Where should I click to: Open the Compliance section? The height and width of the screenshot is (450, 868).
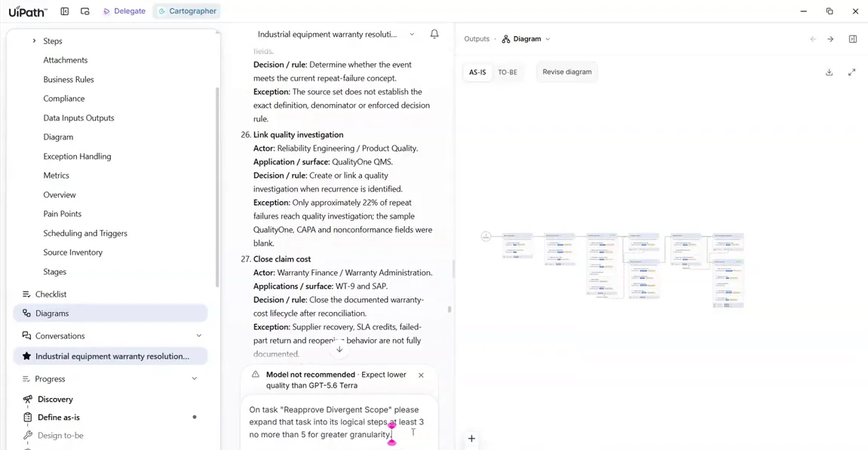(64, 99)
